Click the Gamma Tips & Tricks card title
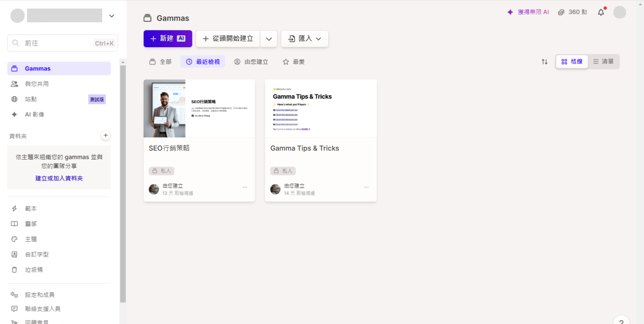This screenshot has height=324, width=644. click(x=305, y=148)
